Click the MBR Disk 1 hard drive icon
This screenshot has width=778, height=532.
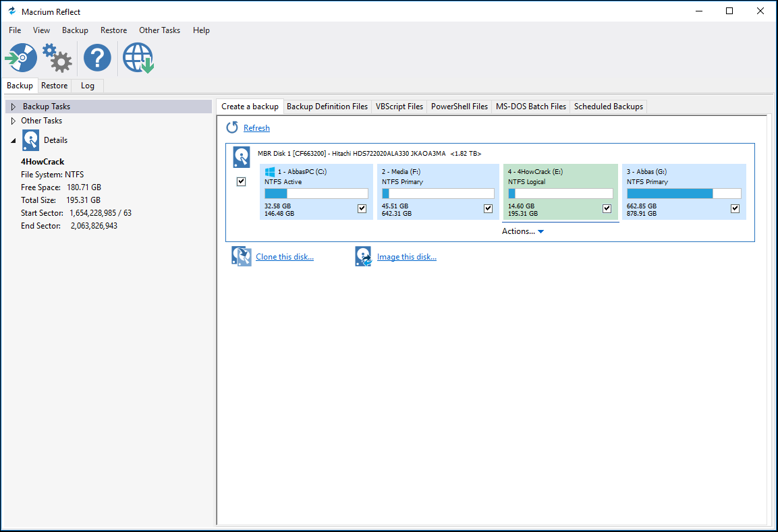pos(242,157)
